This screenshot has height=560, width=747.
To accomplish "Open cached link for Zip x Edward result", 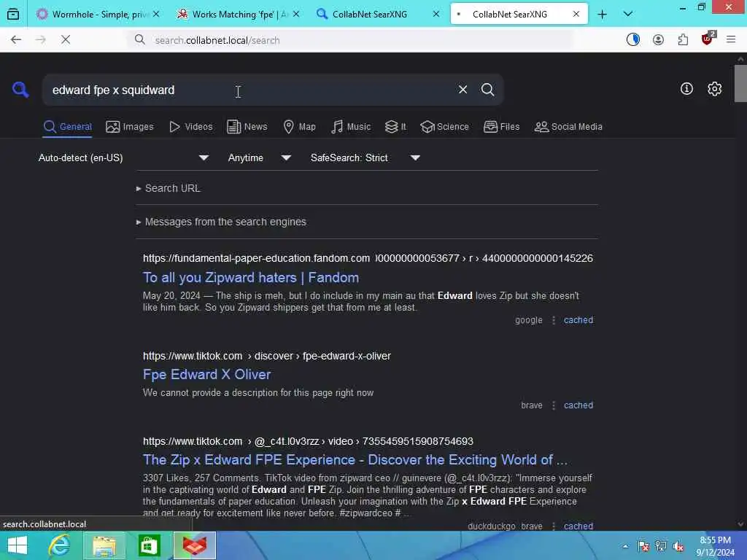I will pyautogui.click(x=578, y=526).
